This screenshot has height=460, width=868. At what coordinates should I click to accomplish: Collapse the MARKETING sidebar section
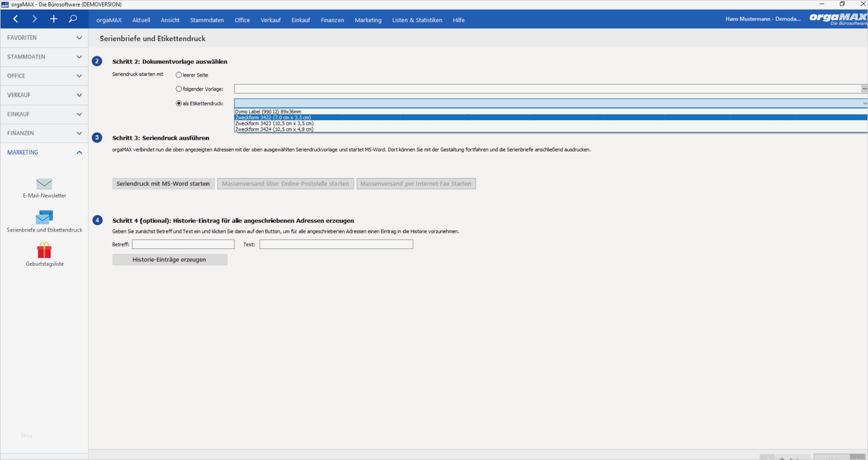point(44,152)
